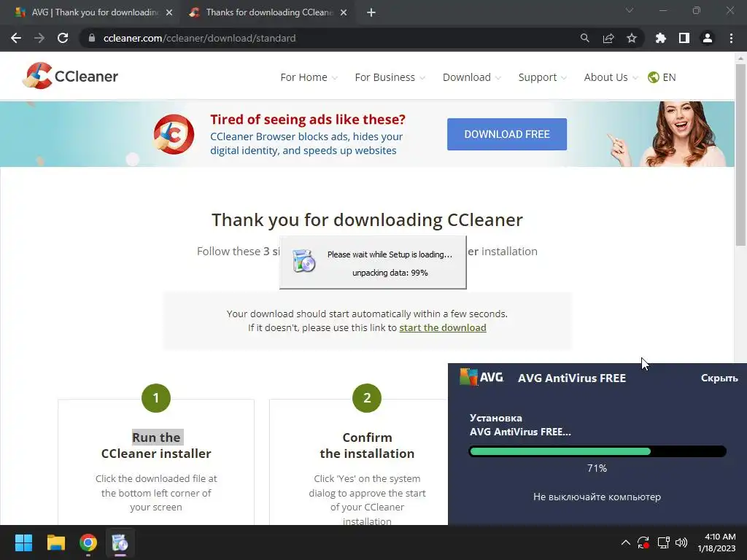Click step 2 green circle
The width and height of the screenshot is (747, 560).
[367, 398]
